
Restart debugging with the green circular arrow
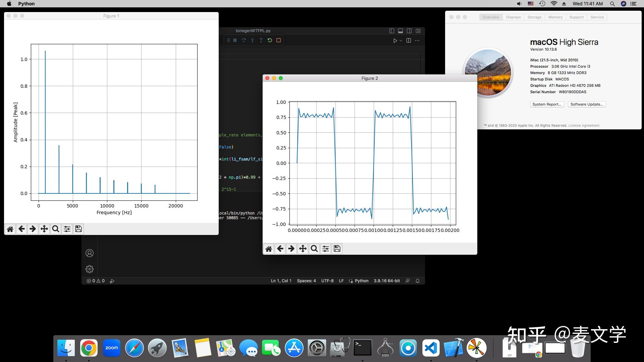tap(270, 40)
